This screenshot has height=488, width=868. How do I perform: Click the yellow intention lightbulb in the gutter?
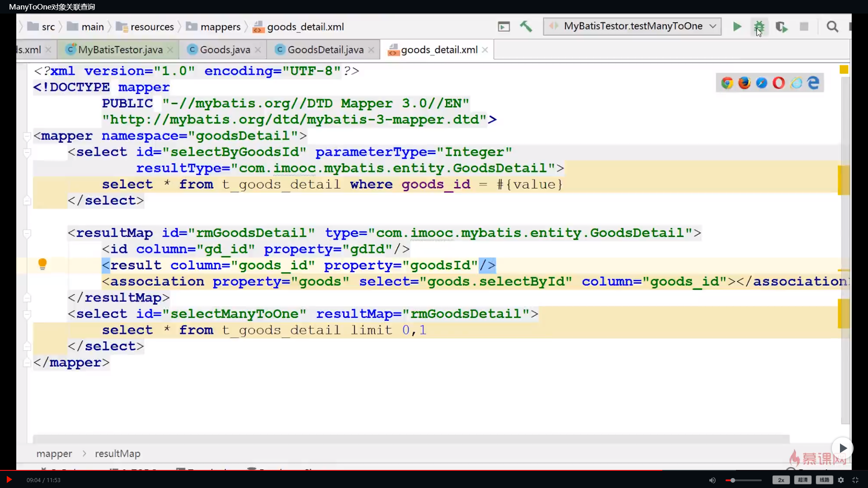point(42,264)
